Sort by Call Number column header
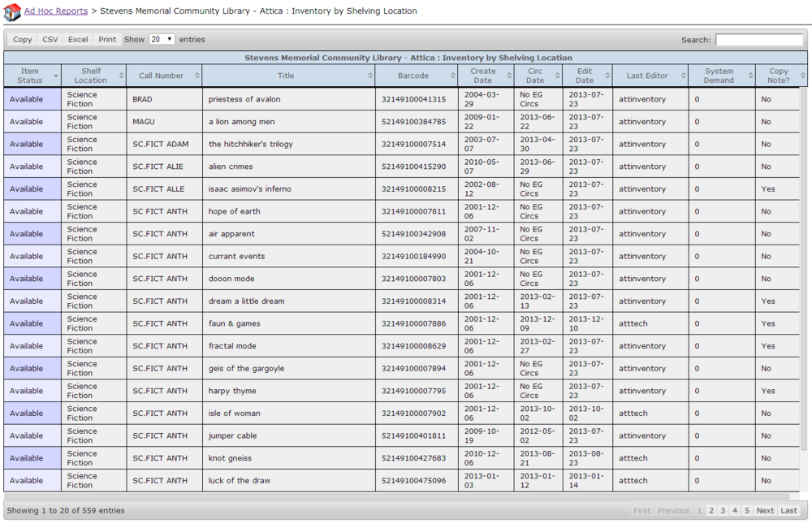This screenshot has width=812, height=524. pos(164,76)
